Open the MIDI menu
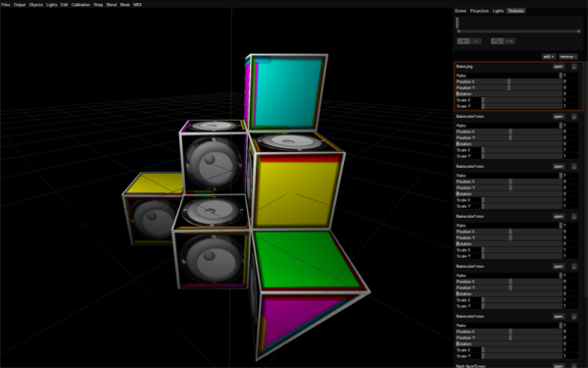 [x=137, y=5]
